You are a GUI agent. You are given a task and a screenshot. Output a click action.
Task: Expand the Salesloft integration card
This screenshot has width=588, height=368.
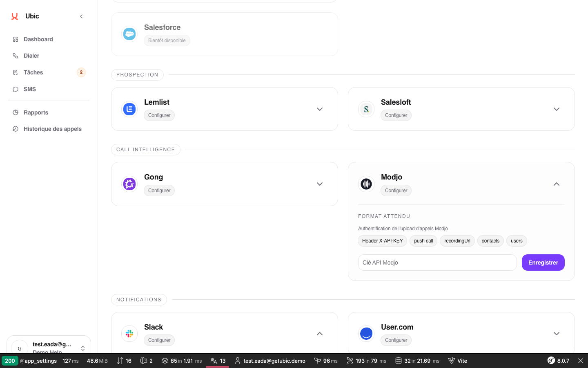click(x=557, y=109)
